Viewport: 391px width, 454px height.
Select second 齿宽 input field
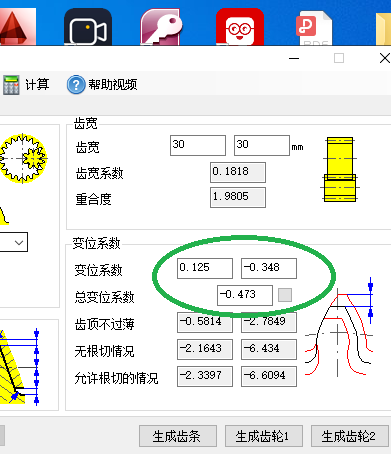coord(262,145)
